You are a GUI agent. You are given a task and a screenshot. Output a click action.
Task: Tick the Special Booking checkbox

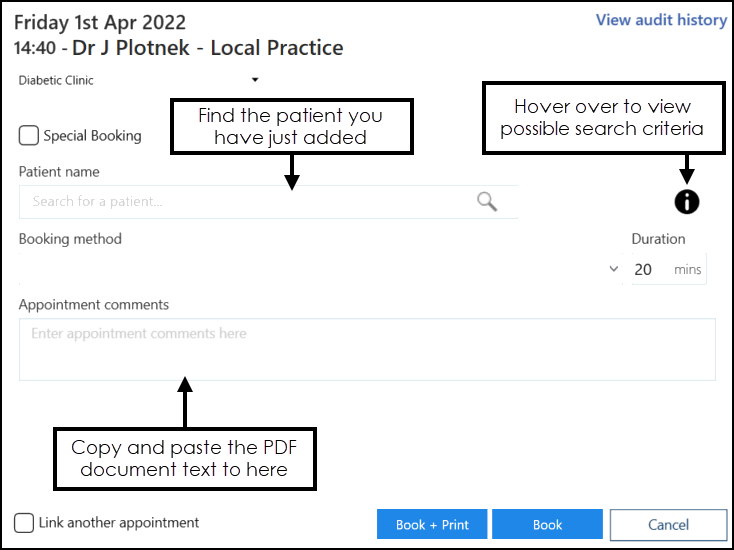point(29,136)
